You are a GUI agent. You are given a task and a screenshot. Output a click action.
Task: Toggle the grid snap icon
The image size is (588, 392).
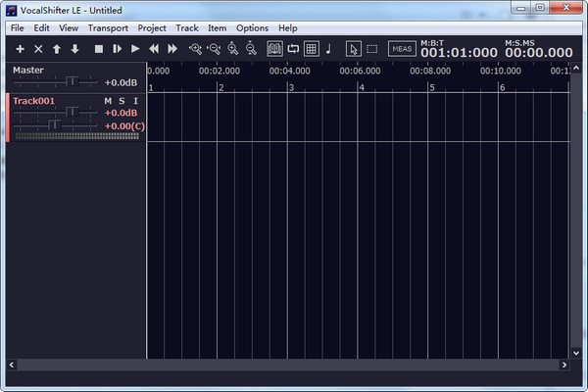click(311, 49)
